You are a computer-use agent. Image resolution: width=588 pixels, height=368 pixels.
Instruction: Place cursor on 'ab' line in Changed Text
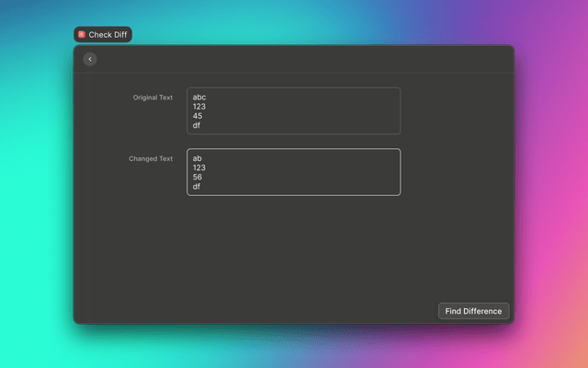coord(198,158)
